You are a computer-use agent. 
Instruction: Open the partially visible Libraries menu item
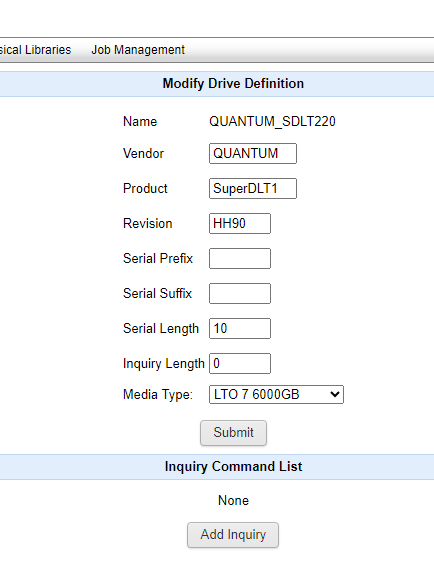click(x=36, y=50)
